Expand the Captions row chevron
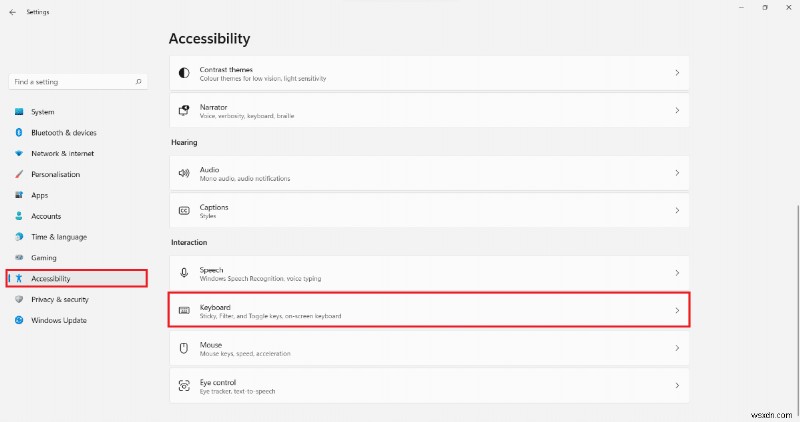800x422 pixels. pyautogui.click(x=677, y=211)
